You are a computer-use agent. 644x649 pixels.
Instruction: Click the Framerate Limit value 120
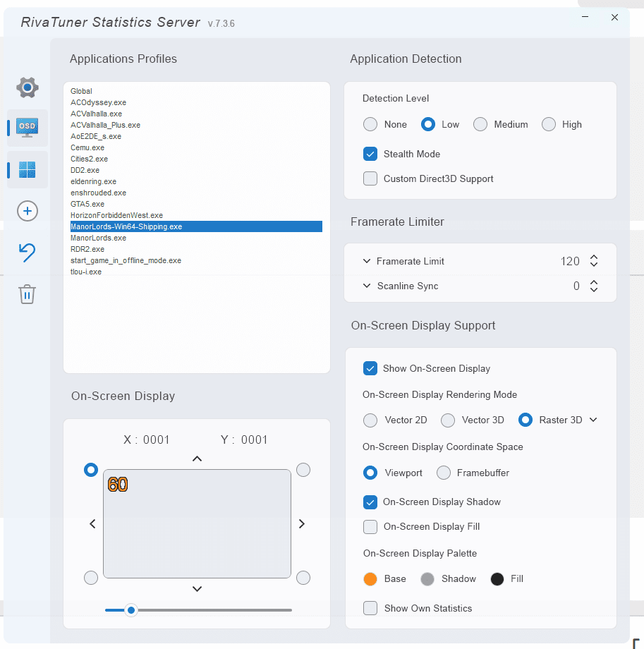coord(570,261)
